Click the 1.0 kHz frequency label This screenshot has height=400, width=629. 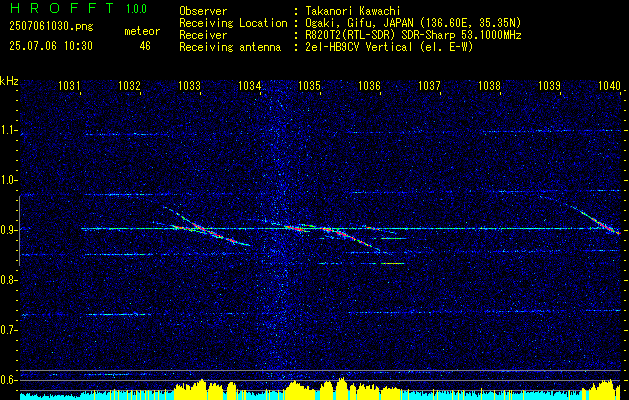pos(9,180)
